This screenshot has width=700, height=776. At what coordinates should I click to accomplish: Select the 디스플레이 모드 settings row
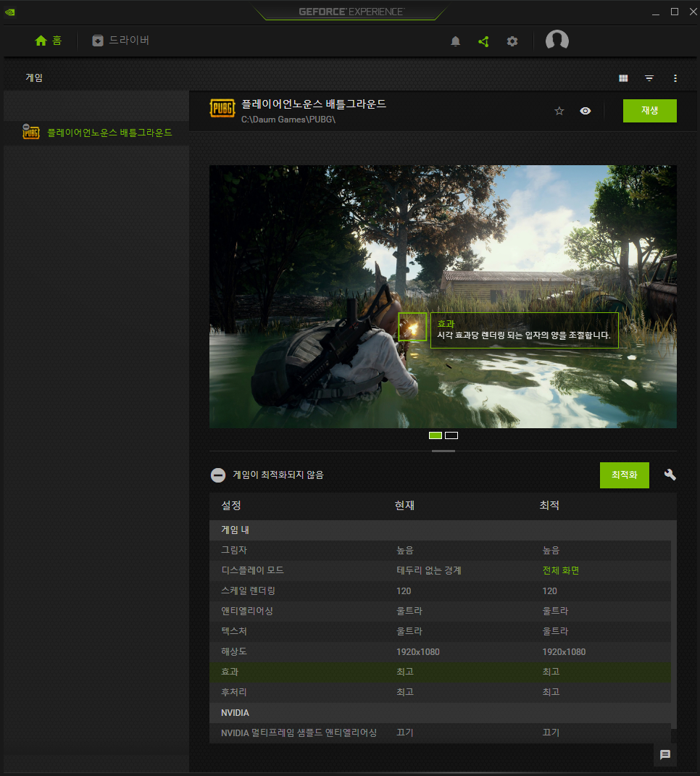click(440, 571)
